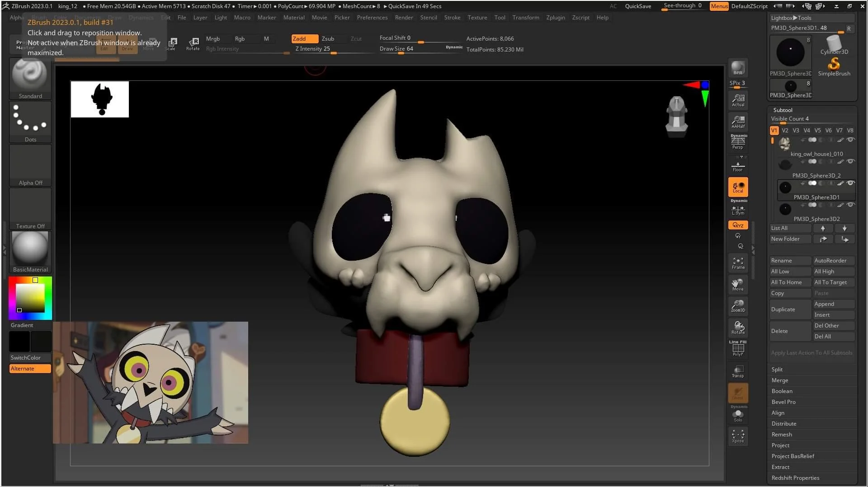Open the Dots stroke picker
The width and height of the screenshot is (868, 487).
(30, 122)
